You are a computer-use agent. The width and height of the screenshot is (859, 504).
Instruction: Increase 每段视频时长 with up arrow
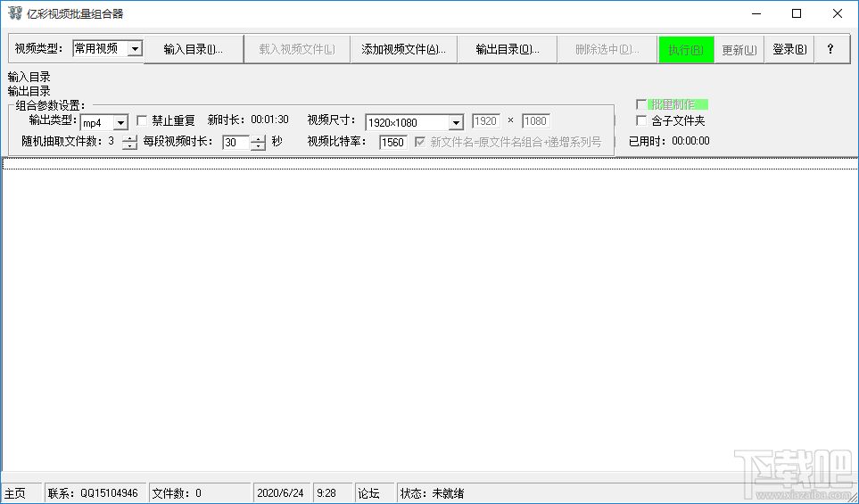click(x=258, y=138)
